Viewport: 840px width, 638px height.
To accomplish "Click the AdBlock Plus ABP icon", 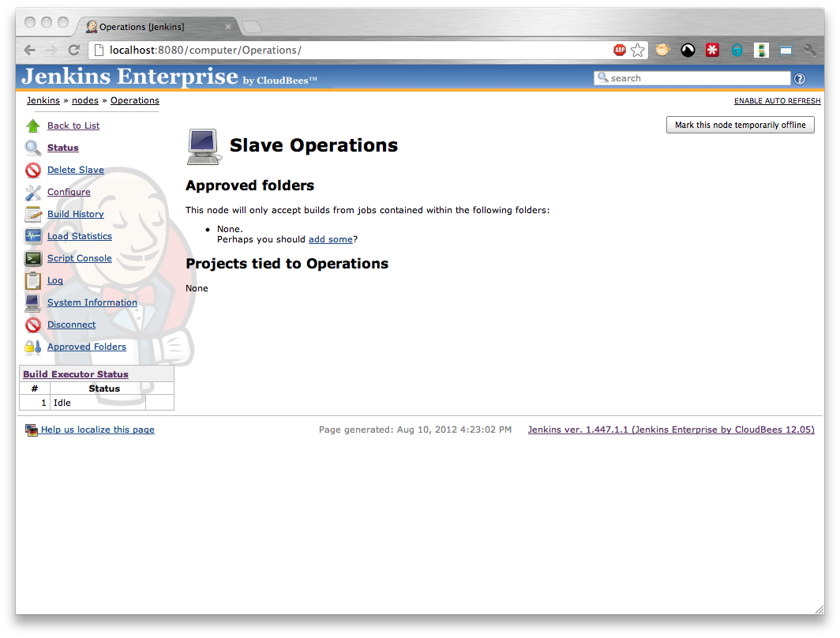I will coord(620,50).
